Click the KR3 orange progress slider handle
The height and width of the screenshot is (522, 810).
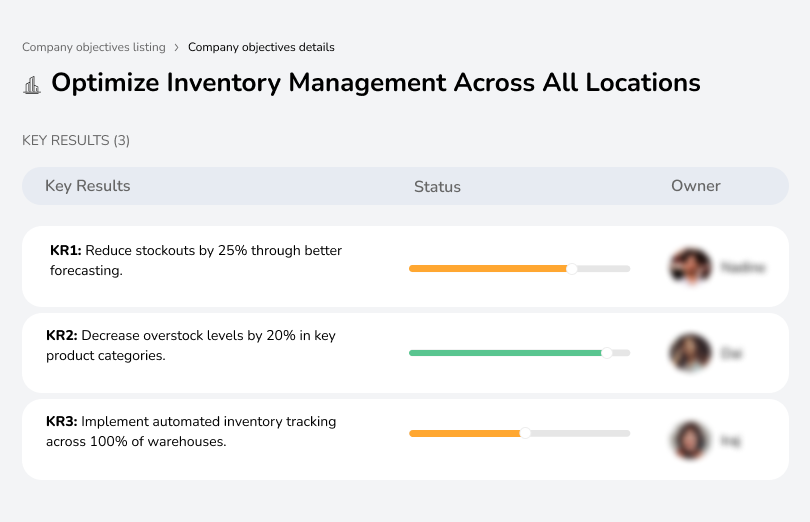pos(525,433)
